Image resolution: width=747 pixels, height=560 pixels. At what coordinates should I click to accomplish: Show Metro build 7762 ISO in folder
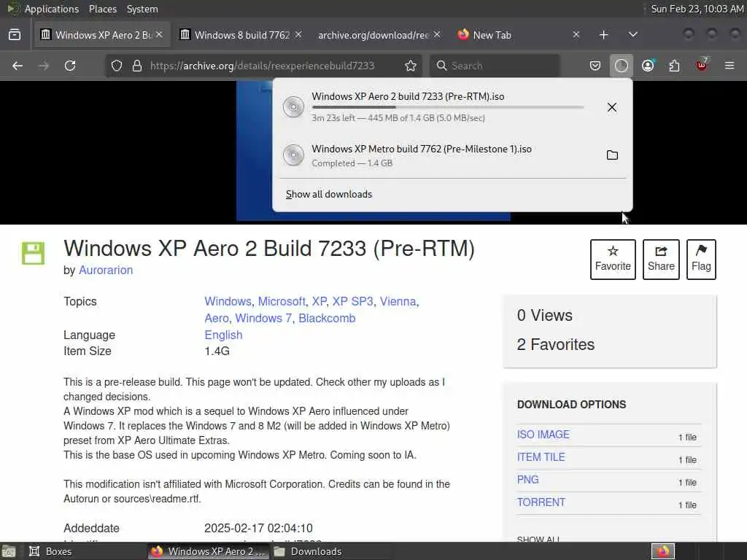(612, 155)
